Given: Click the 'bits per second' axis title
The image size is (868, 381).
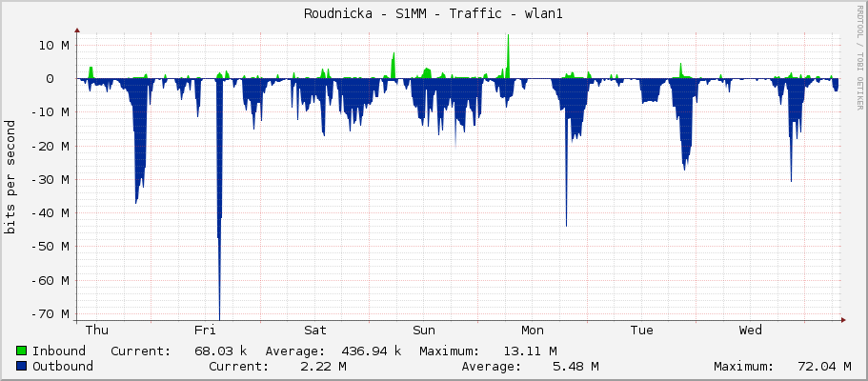Looking at the screenshot, I should click(x=10, y=177).
